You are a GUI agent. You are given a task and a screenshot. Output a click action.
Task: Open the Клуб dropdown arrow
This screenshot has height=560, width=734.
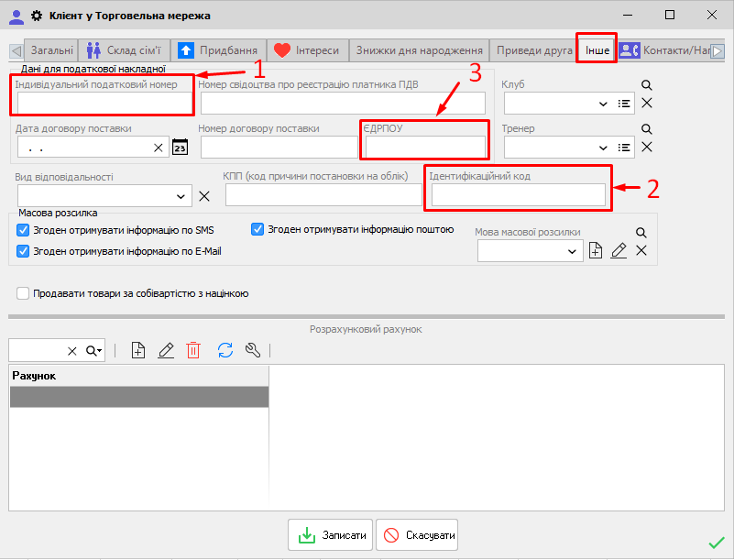tap(602, 104)
